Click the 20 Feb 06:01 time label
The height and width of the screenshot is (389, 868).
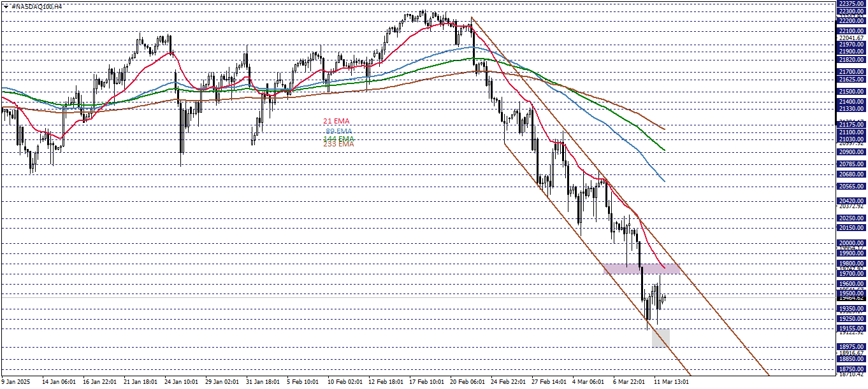pos(467,382)
